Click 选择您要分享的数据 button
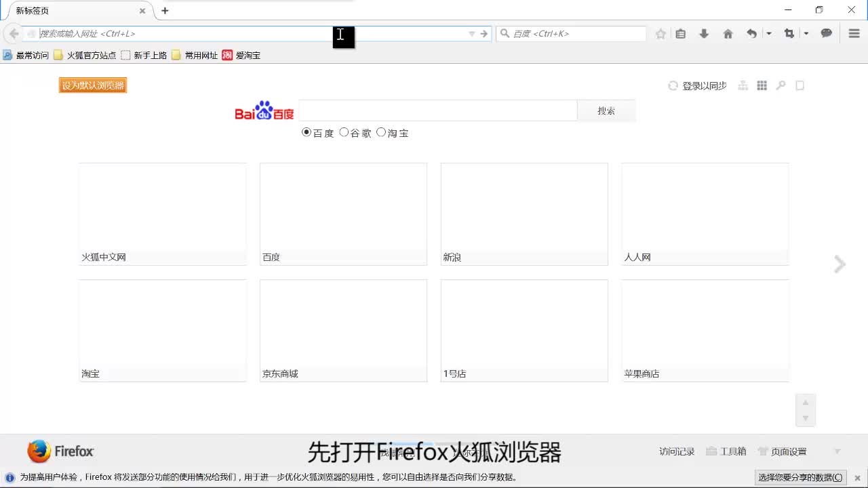This screenshot has height=488, width=868. click(x=802, y=477)
